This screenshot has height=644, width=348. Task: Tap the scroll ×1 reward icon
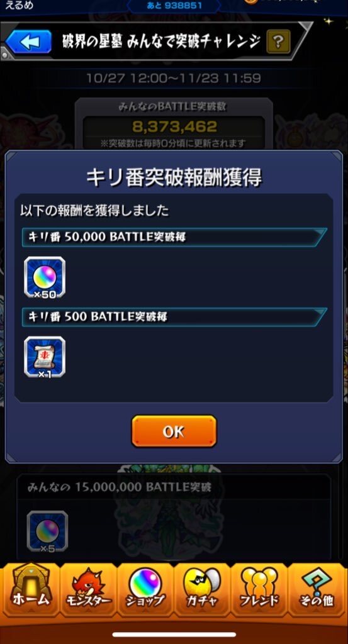[x=45, y=357]
